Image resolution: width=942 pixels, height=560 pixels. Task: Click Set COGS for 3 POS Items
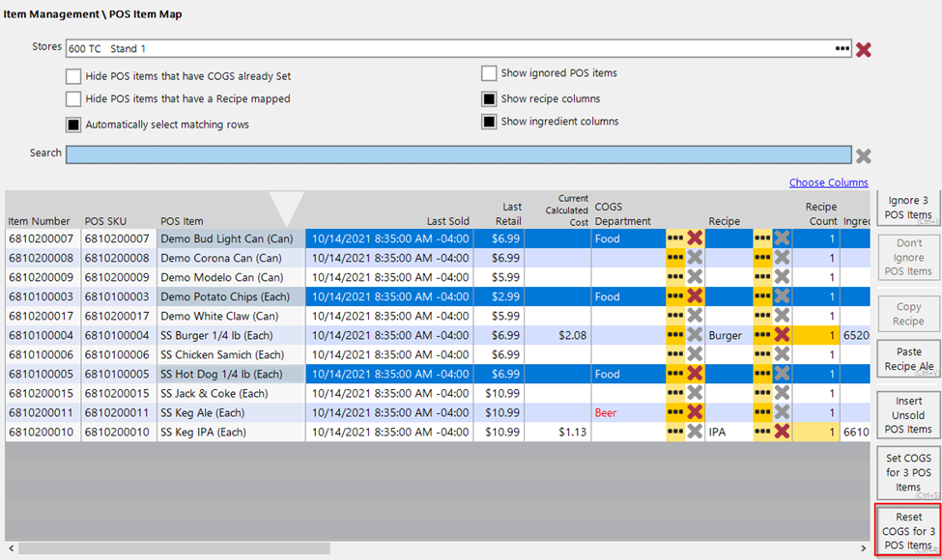click(908, 472)
